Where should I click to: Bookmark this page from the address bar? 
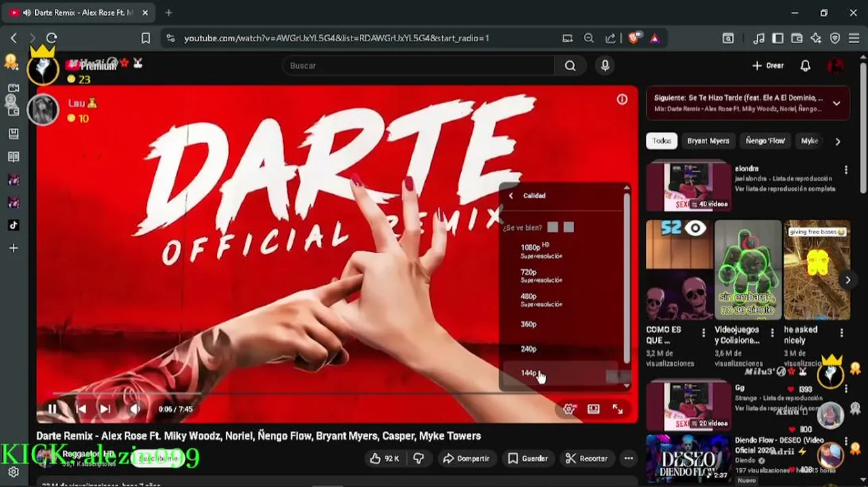pos(145,38)
